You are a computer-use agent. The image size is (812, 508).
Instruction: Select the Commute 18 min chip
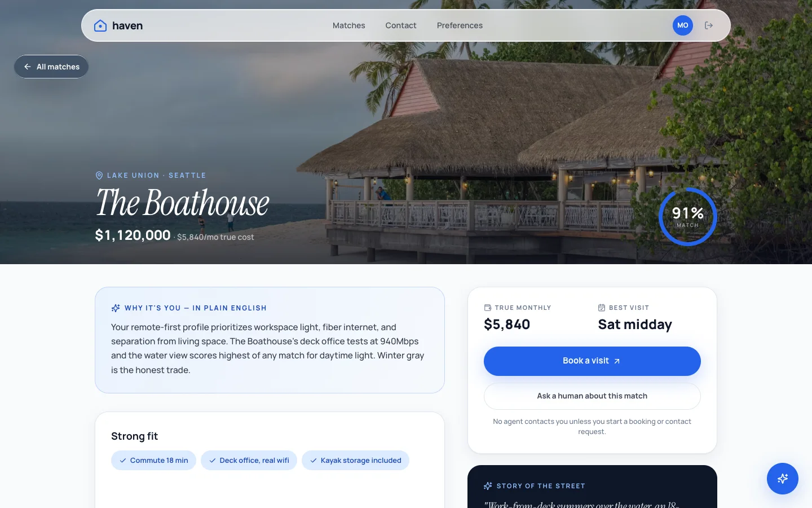(153, 461)
